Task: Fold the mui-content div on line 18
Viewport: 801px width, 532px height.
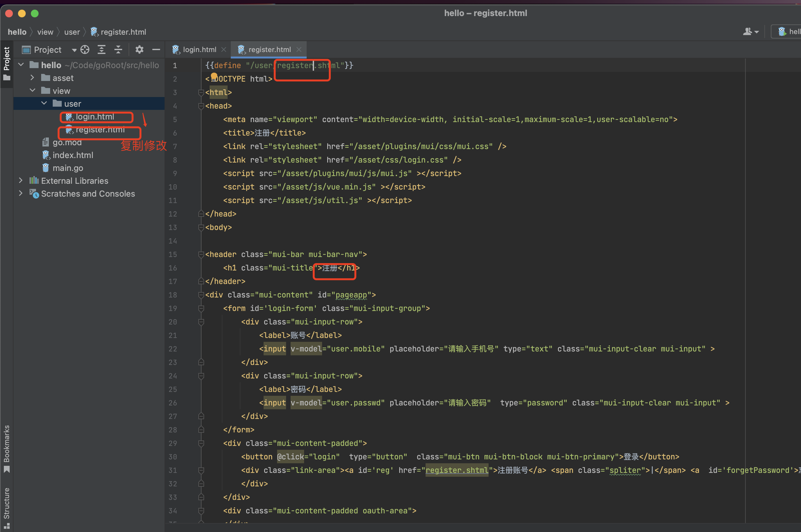Action: coord(201,295)
